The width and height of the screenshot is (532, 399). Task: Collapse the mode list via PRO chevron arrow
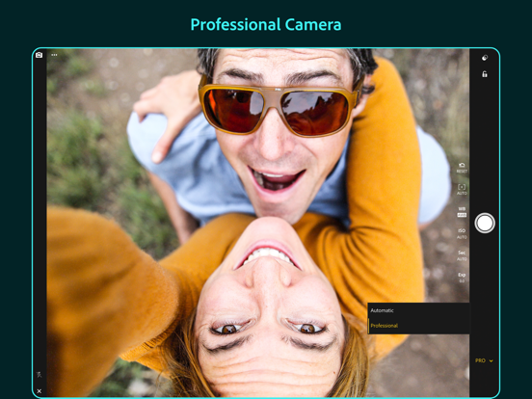(491, 361)
